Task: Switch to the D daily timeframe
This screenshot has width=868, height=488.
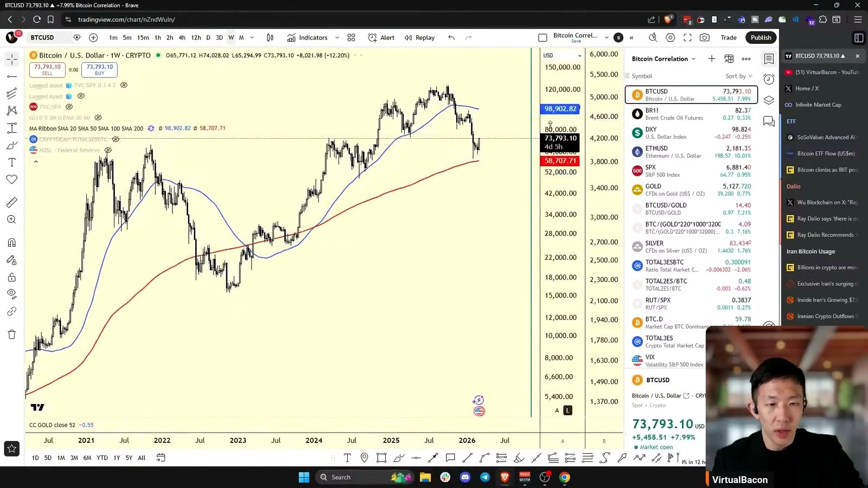Action: coord(208,37)
